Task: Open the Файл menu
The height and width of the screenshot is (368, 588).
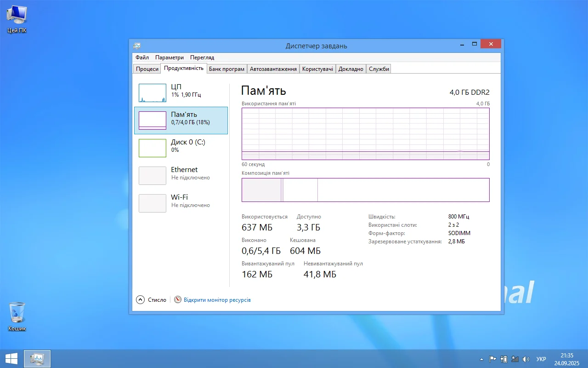Action: click(142, 57)
